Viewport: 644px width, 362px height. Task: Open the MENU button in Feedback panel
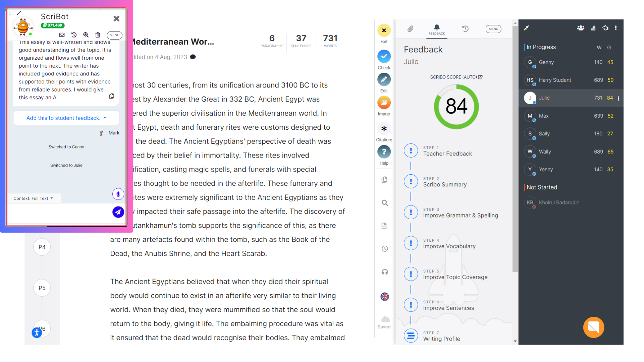493,29
